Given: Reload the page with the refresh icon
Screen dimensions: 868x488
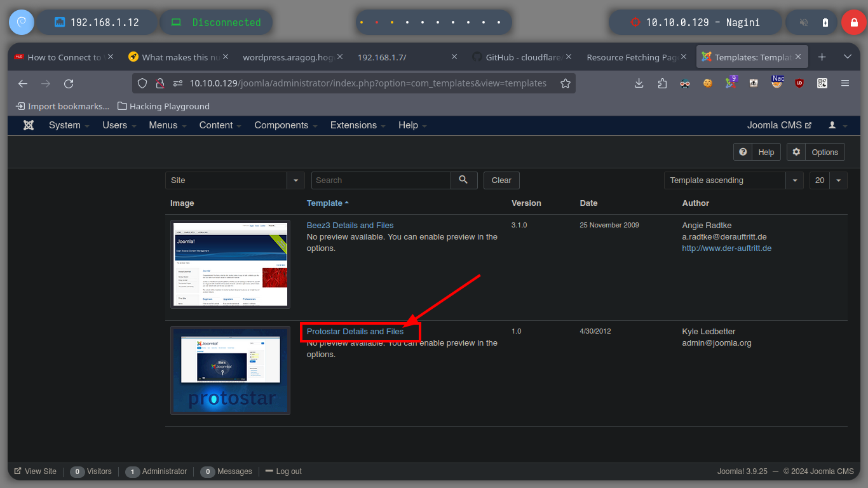Looking at the screenshot, I should pos(69,83).
